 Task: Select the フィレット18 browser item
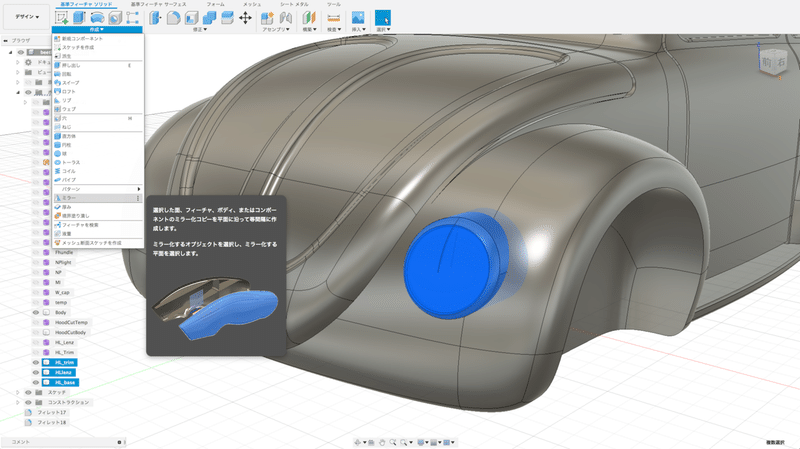click(52, 422)
